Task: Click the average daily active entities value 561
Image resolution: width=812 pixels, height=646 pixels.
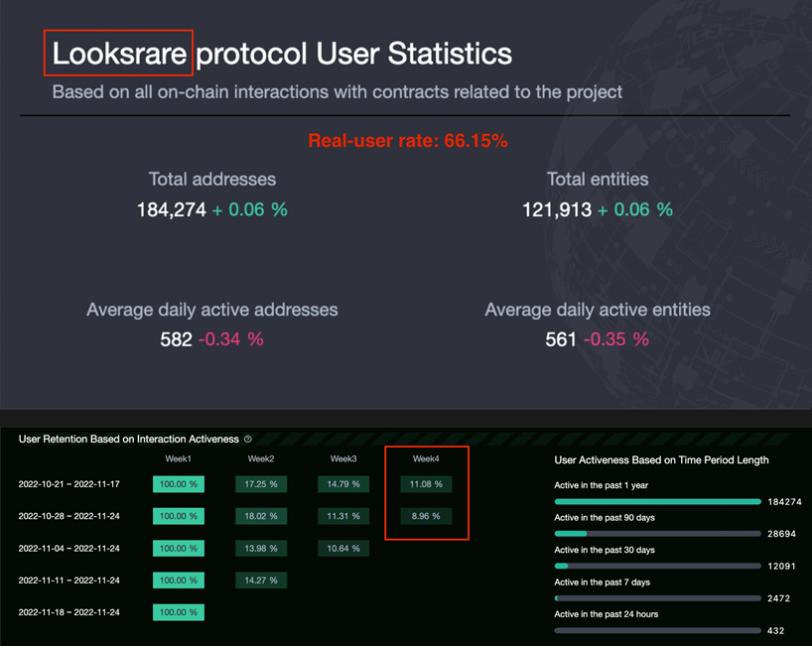Action: 561,339
